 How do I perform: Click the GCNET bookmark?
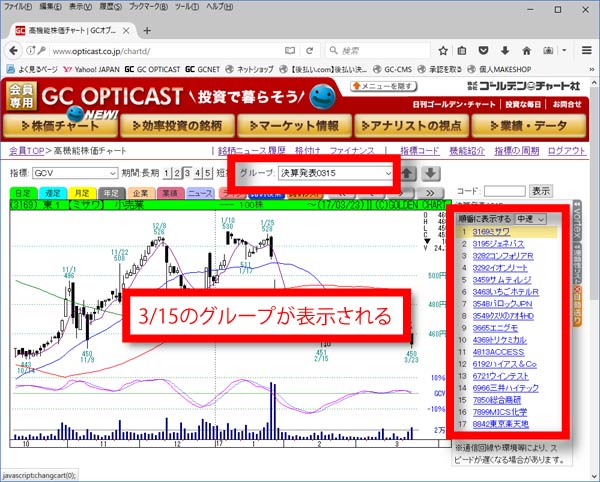click(203, 69)
